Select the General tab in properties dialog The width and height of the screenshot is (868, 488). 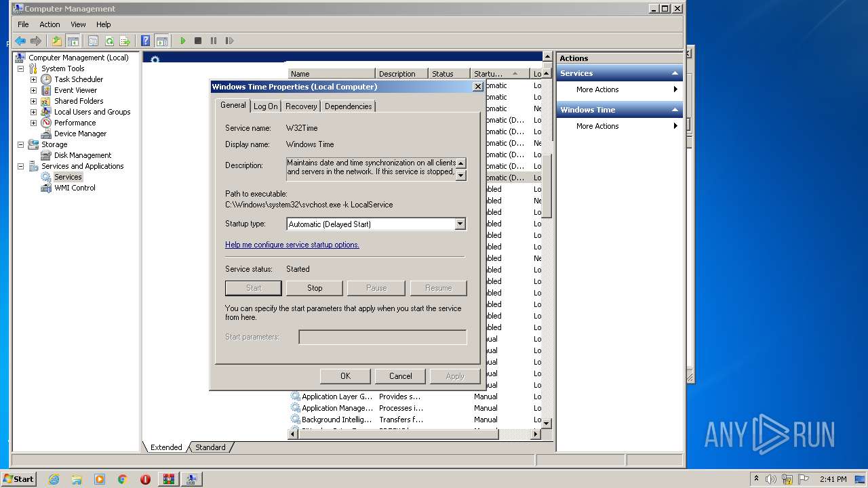point(233,105)
